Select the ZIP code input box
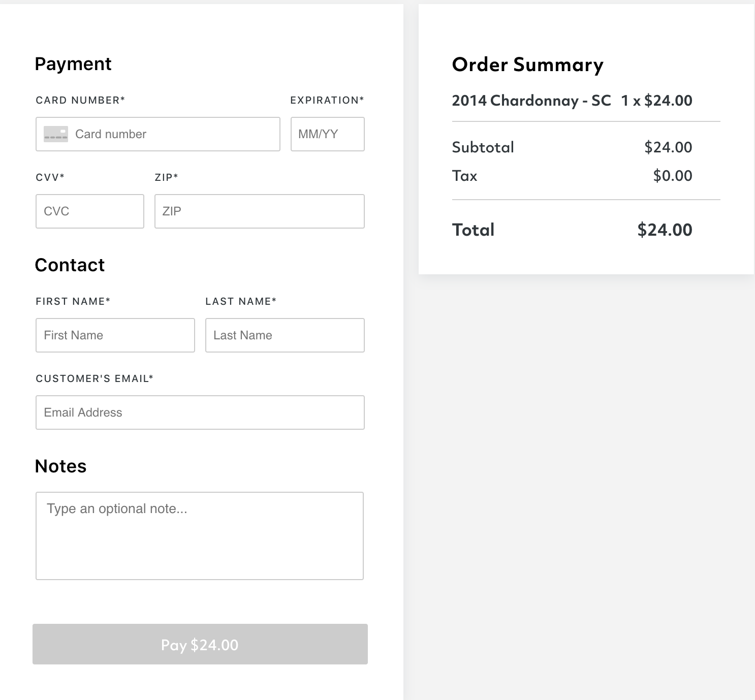 260,211
